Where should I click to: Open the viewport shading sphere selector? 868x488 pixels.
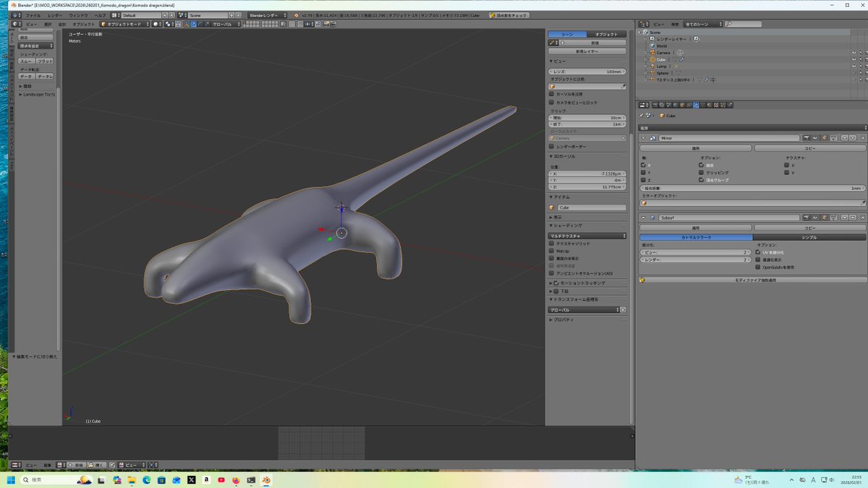157,24
